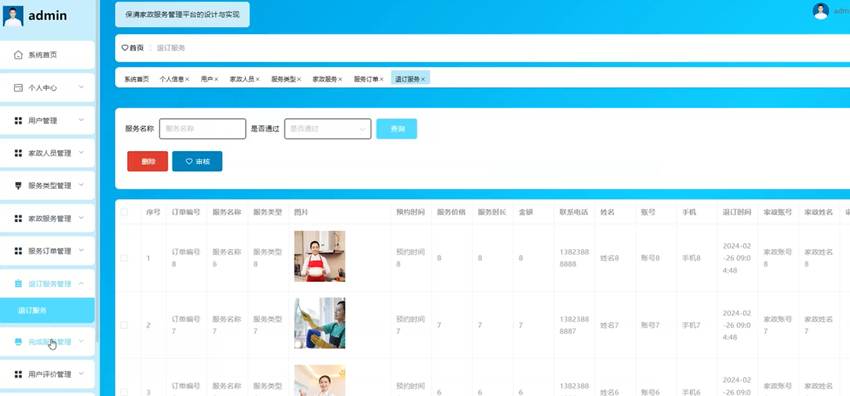The height and width of the screenshot is (396, 850).
Task: Check the row 2 checkbox
Action: coord(124,325)
